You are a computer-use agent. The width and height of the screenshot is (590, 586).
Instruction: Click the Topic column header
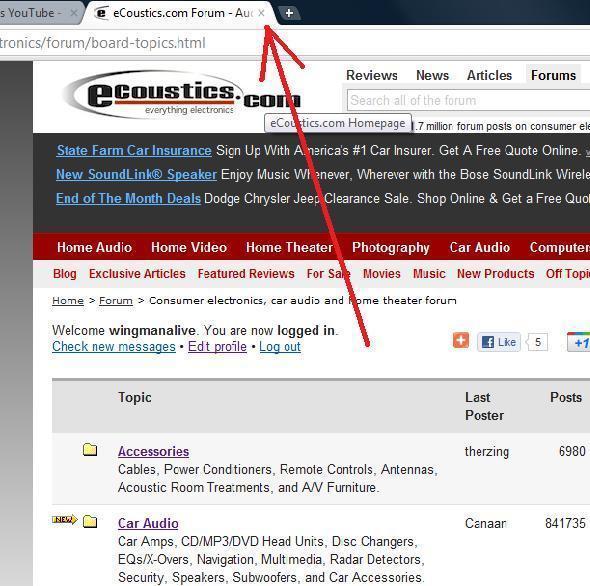[135, 397]
